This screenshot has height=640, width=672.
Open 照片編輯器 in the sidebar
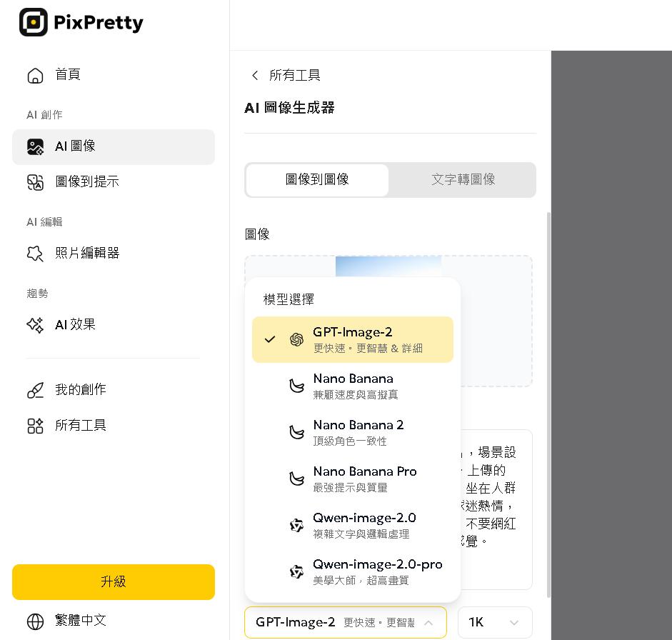(113, 254)
